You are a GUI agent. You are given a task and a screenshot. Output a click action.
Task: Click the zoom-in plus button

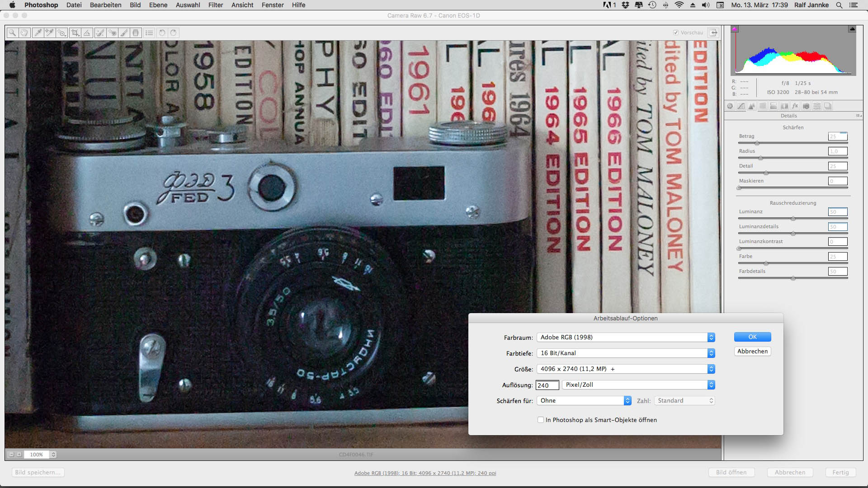click(x=19, y=455)
